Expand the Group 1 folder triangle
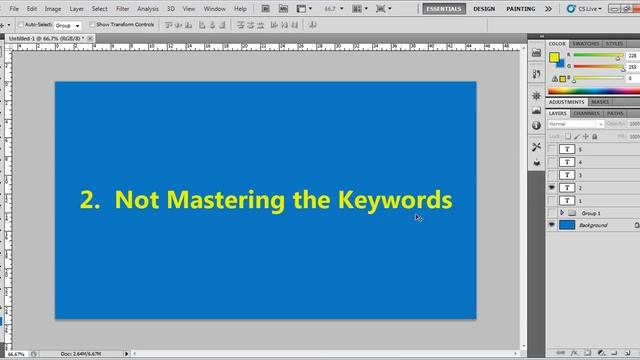Image resolution: width=640 pixels, height=360 pixels. pos(562,213)
